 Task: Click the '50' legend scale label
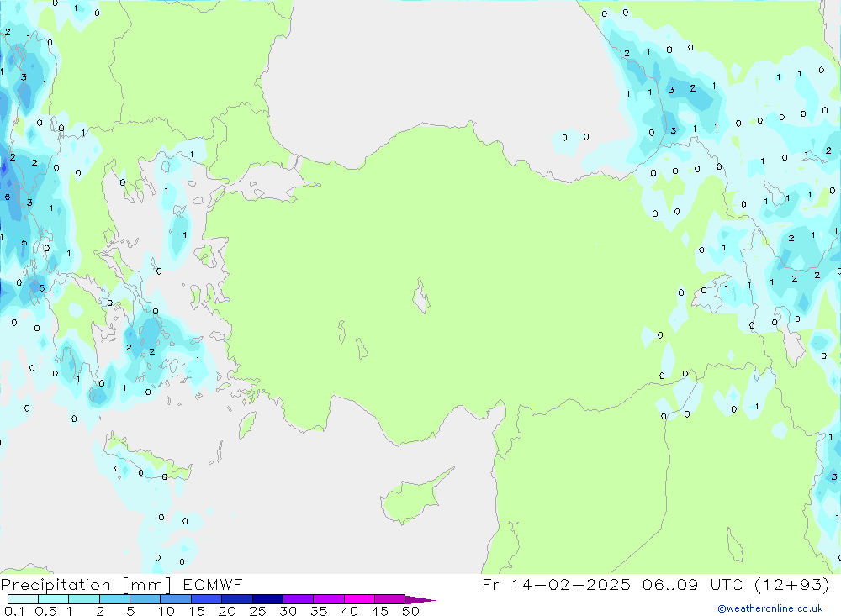(x=410, y=611)
